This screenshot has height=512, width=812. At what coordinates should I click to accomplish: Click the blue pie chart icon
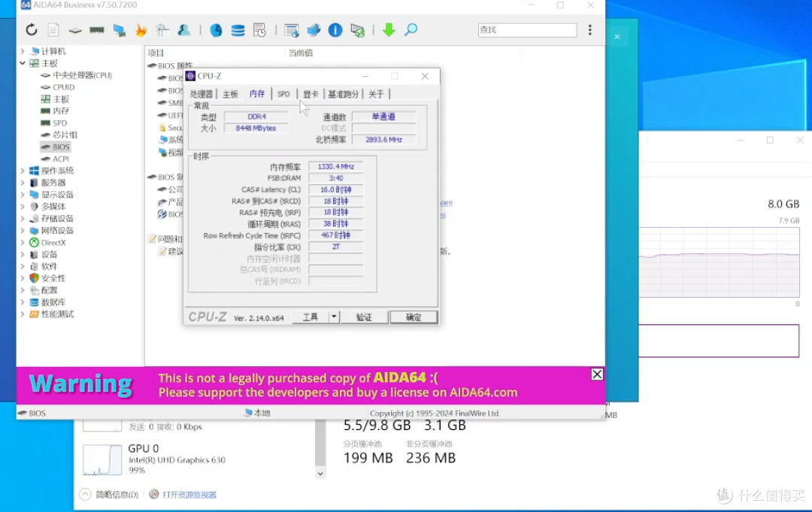pyautogui.click(x=216, y=30)
